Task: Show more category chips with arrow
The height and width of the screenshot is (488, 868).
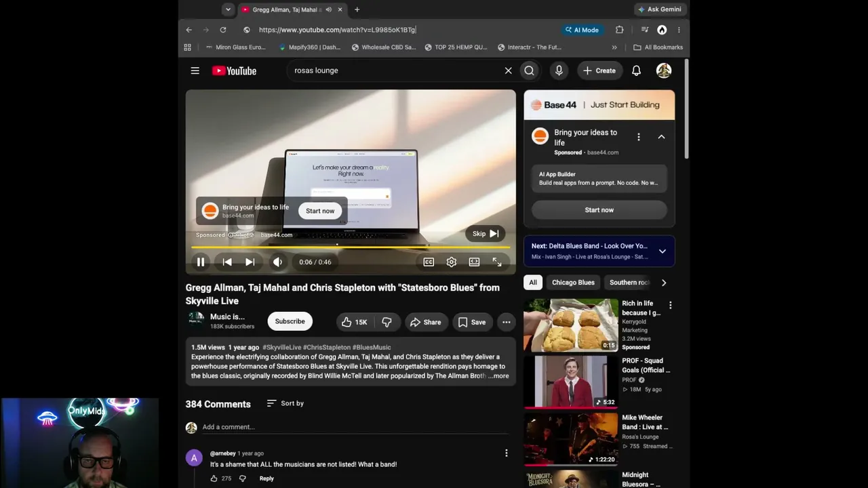Action: (664, 283)
